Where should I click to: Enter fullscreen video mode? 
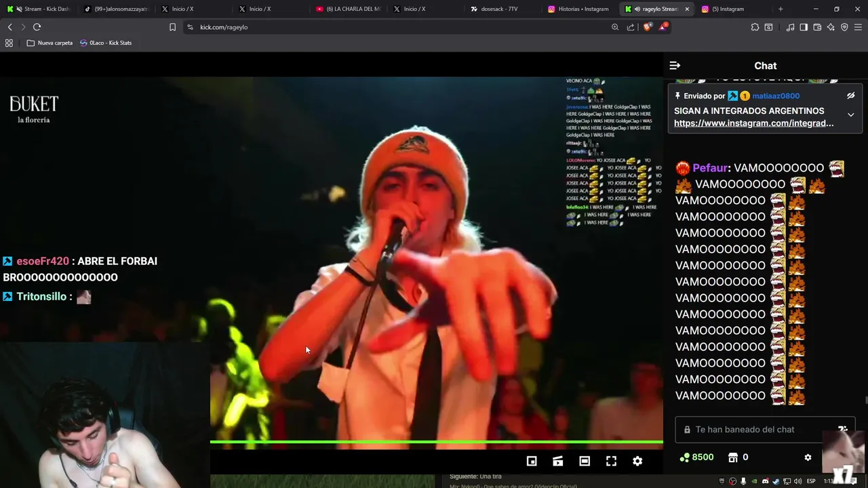point(611,461)
